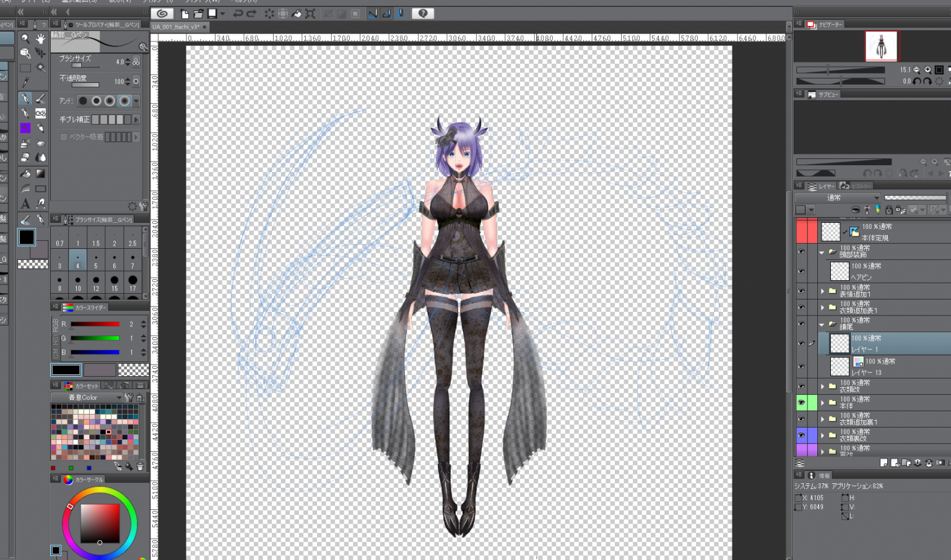Undo the last action
Screen dimensions: 951x560
pos(238,14)
